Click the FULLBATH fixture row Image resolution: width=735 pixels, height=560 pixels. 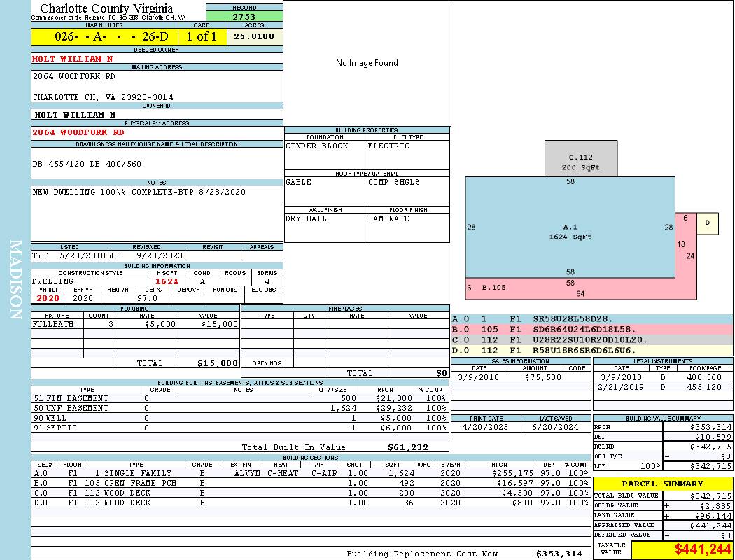pyautogui.click(x=136, y=324)
